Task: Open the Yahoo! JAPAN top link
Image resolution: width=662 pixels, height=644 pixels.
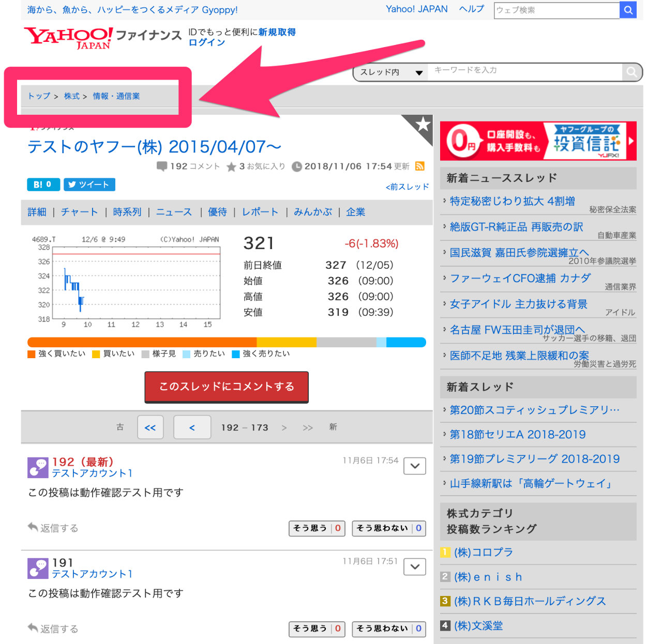Action: click(x=417, y=9)
